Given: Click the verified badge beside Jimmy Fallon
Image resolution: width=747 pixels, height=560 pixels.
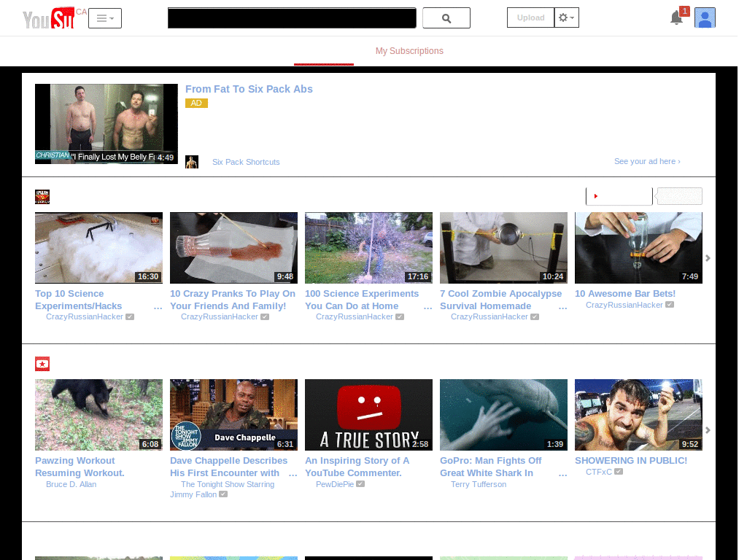Looking at the screenshot, I should [223, 494].
